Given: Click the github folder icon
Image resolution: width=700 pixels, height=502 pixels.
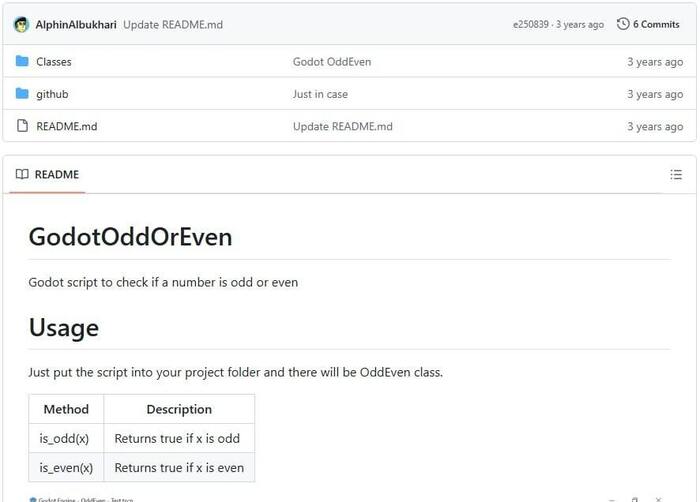Looking at the screenshot, I should [22, 93].
